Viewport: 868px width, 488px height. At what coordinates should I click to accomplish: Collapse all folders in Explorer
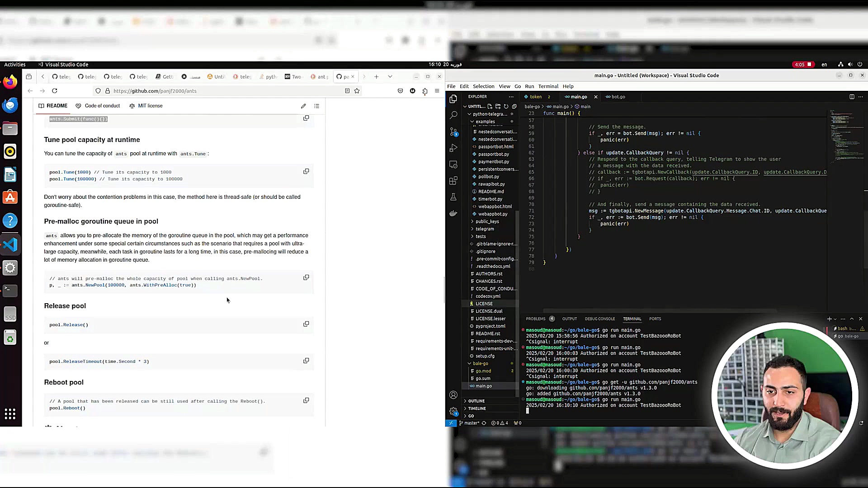tap(514, 107)
